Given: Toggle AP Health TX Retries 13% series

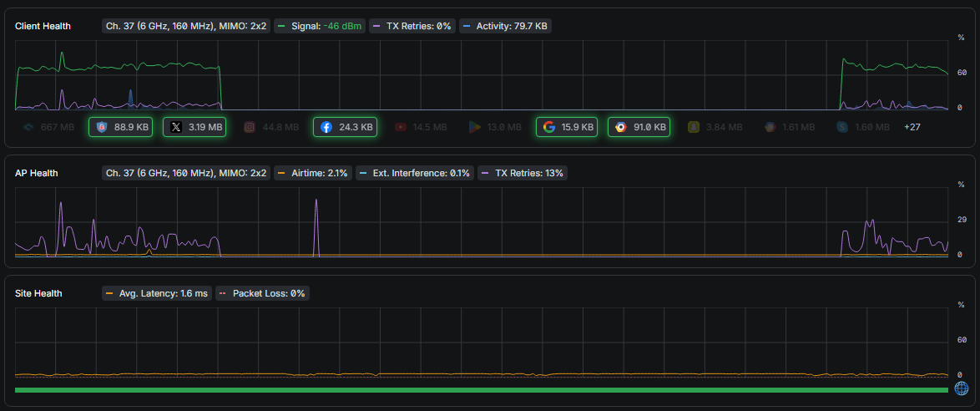Looking at the screenshot, I should 523,173.
